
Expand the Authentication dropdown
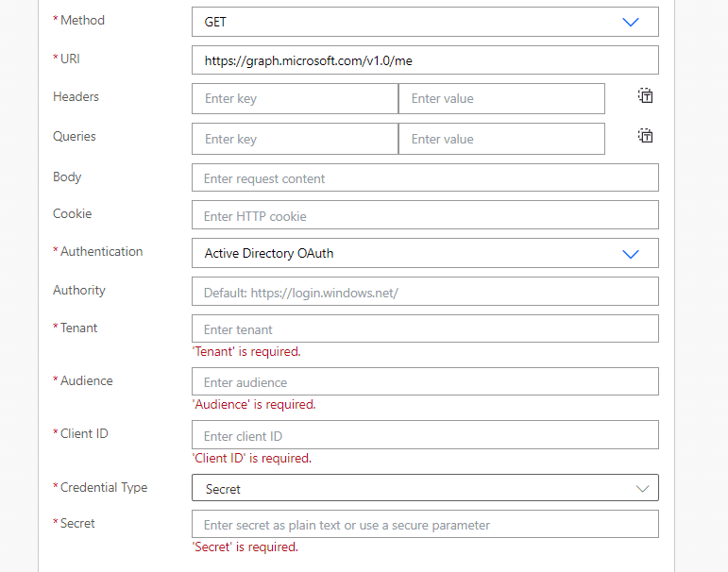point(425,253)
